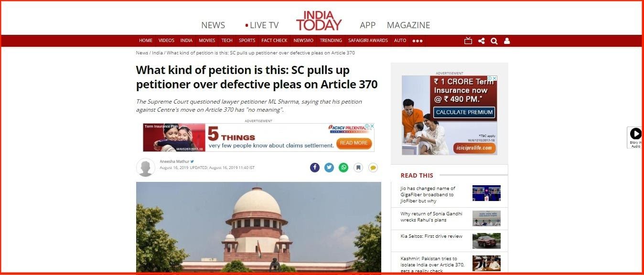Share article via Facebook icon
644x275 pixels.
click(x=315, y=168)
